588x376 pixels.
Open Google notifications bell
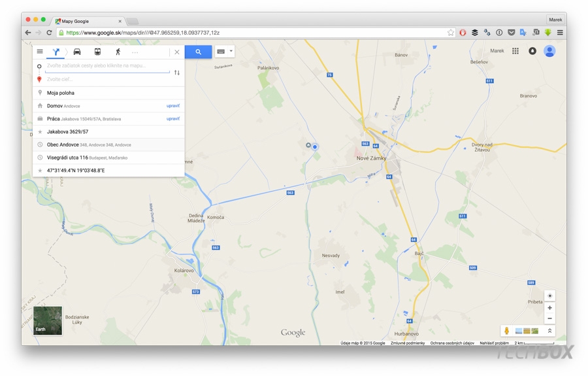pyautogui.click(x=532, y=51)
